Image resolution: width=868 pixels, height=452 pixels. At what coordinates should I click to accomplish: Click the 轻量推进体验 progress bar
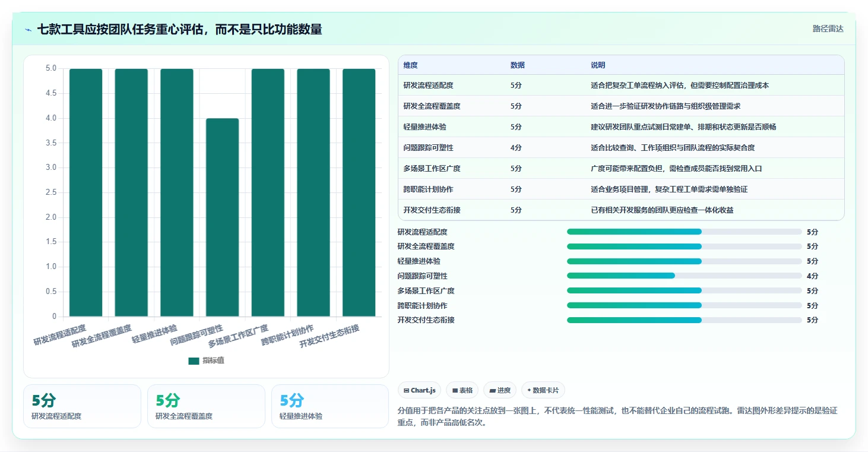[x=685, y=261]
